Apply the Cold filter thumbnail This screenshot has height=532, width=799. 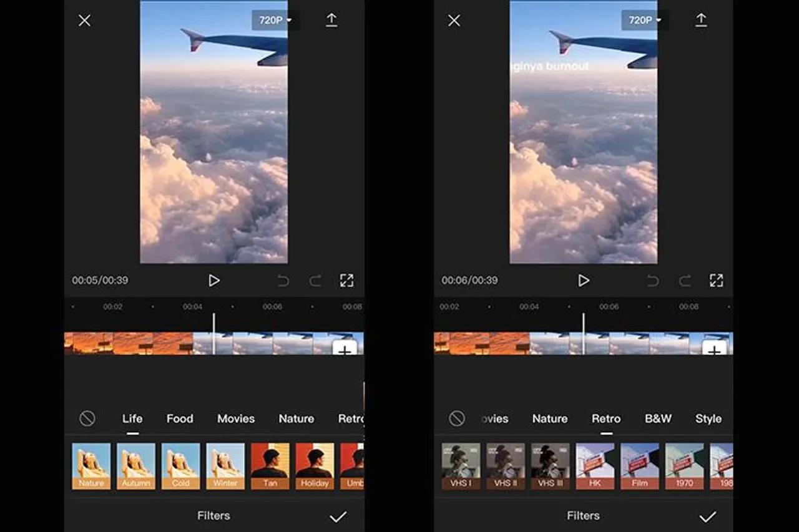(x=181, y=466)
